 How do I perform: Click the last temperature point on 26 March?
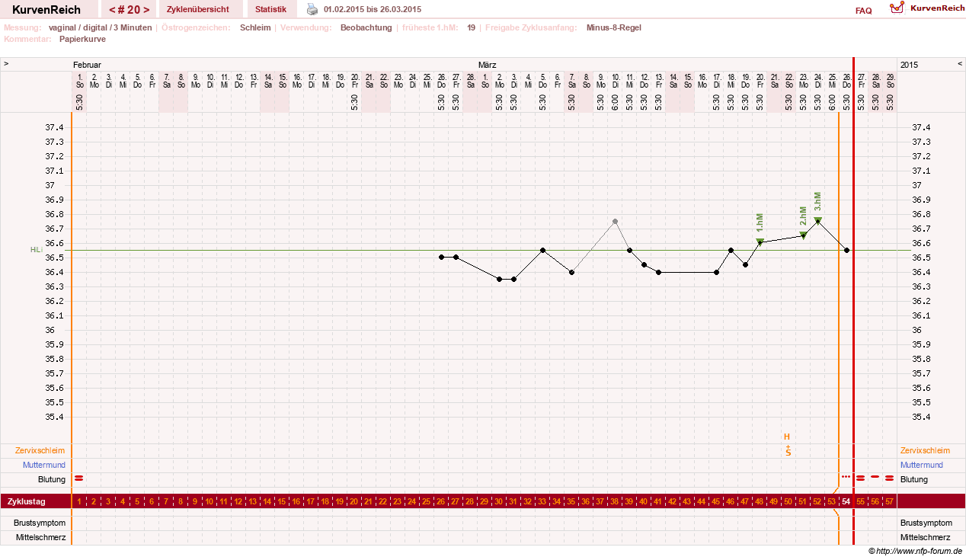(846, 250)
